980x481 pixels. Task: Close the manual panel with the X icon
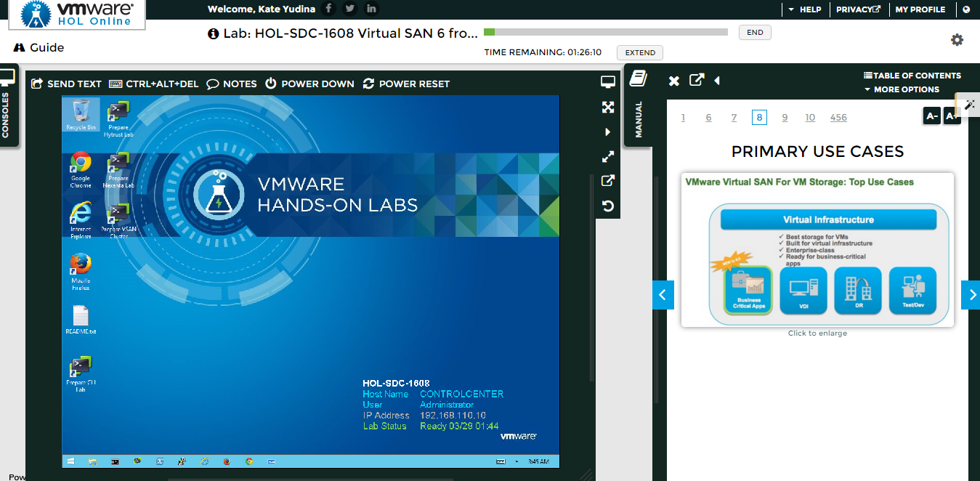click(x=674, y=81)
